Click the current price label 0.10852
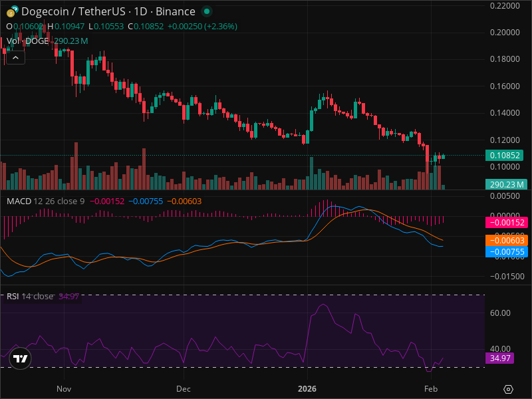Image resolution: width=532 pixels, height=399 pixels. (x=504, y=155)
